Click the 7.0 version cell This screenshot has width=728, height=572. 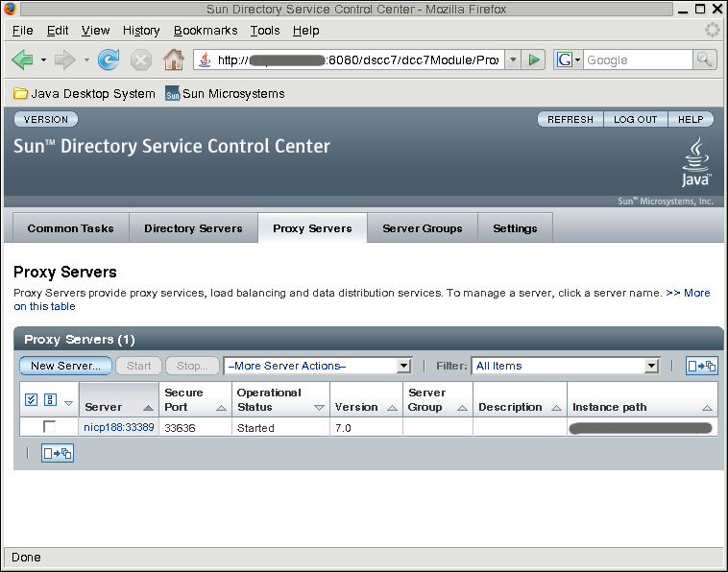click(366, 427)
